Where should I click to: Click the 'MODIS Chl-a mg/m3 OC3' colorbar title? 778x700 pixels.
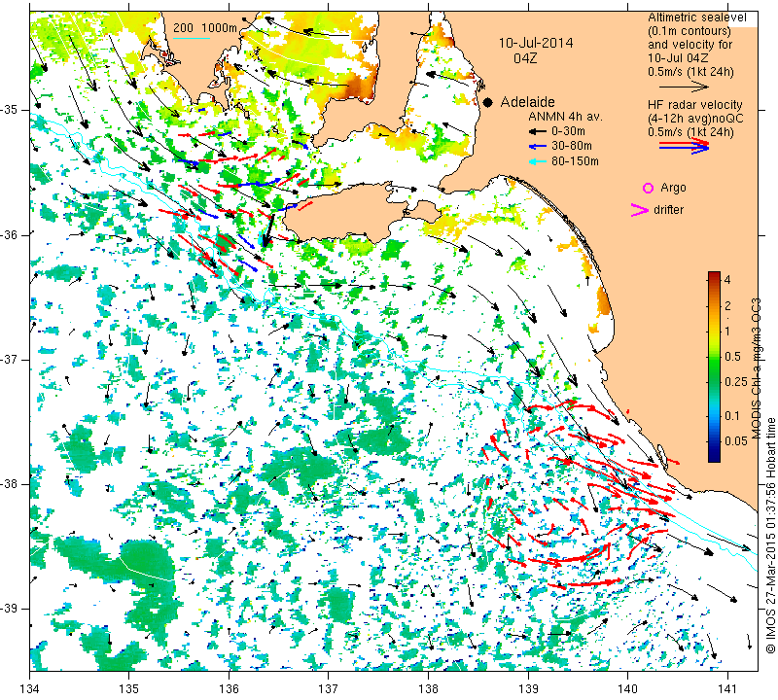click(x=756, y=369)
